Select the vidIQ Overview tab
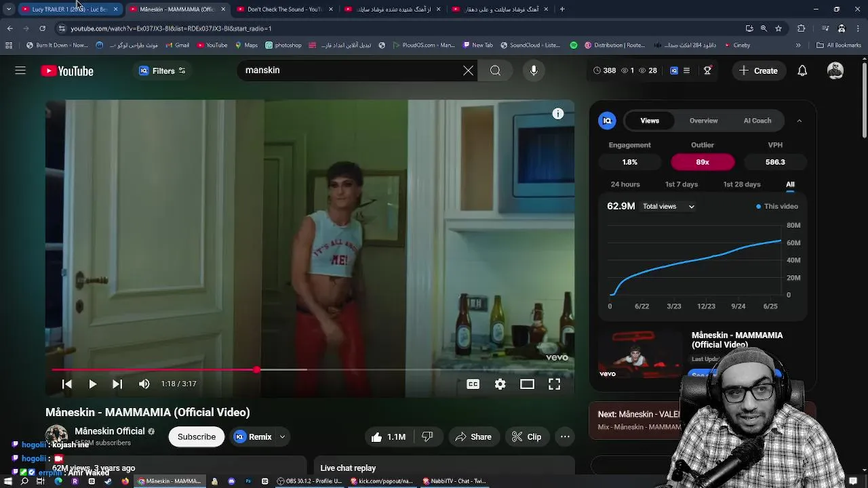The image size is (868, 488). (703, 121)
